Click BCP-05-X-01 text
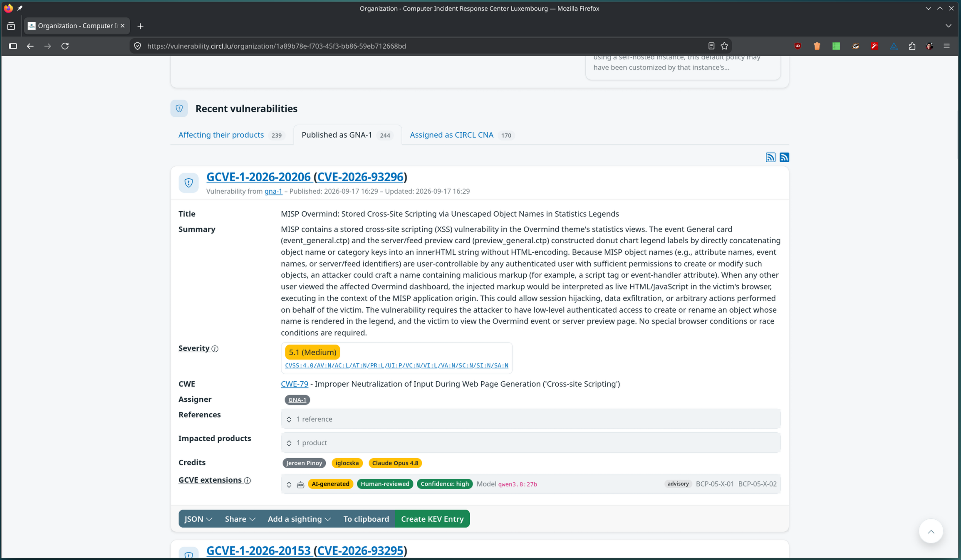This screenshot has height=560, width=961. coord(715,484)
